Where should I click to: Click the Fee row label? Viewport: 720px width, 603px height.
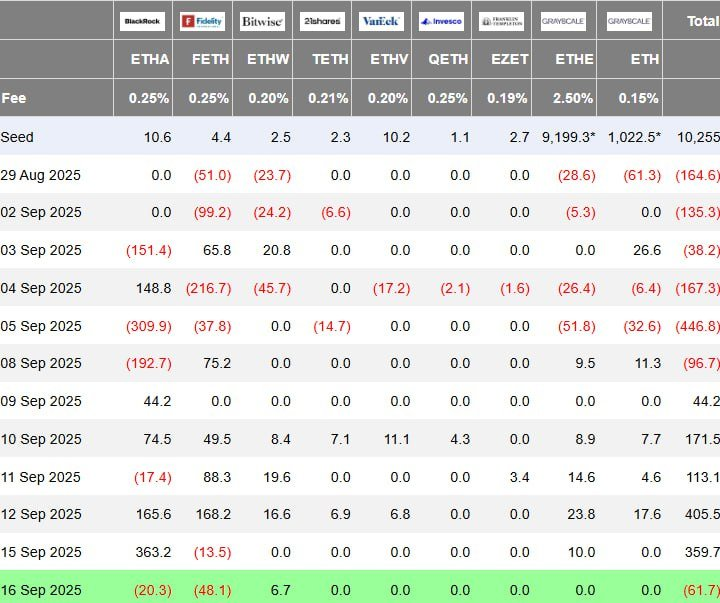[x=13, y=98]
